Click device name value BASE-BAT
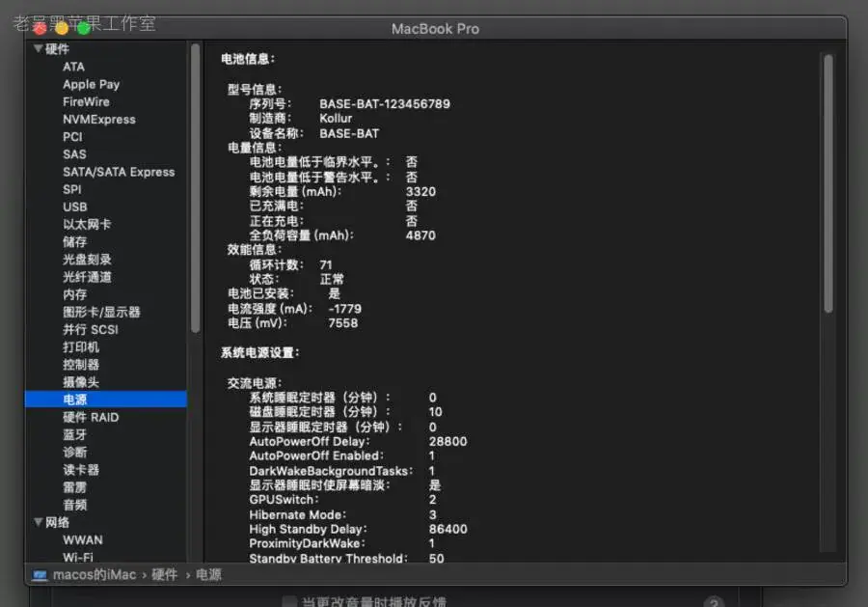 [x=349, y=133]
